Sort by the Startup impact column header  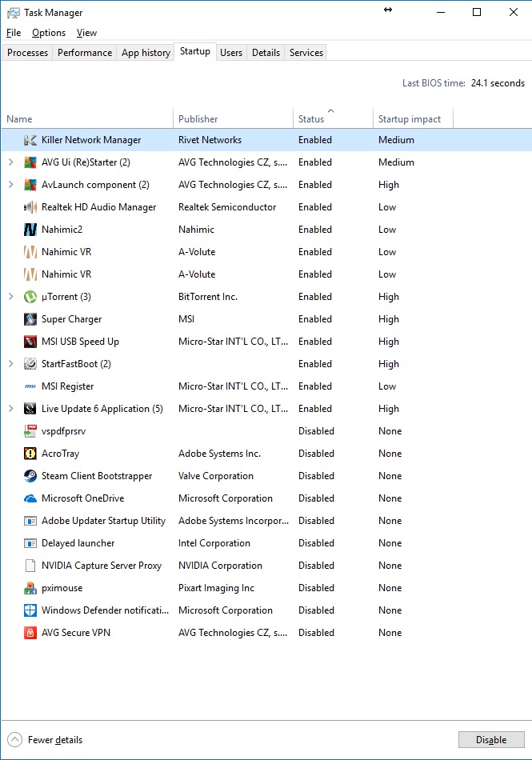pyautogui.click(x=413, y=118)
